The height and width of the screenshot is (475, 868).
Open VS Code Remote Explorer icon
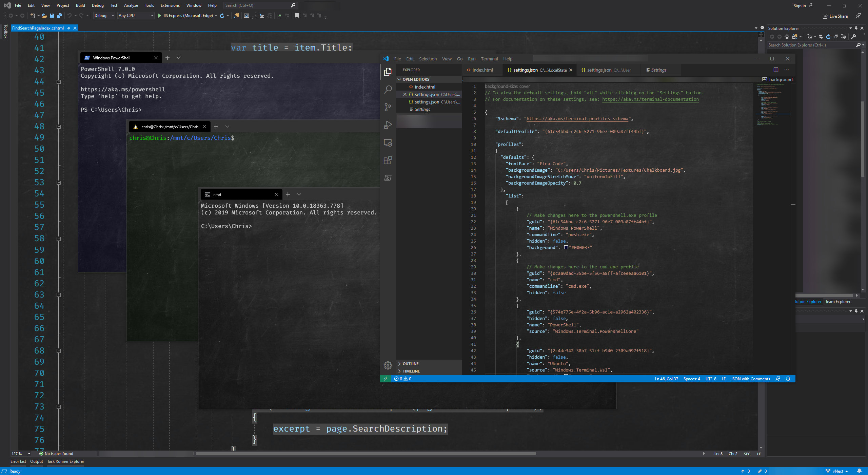click(x=388, y=142)
